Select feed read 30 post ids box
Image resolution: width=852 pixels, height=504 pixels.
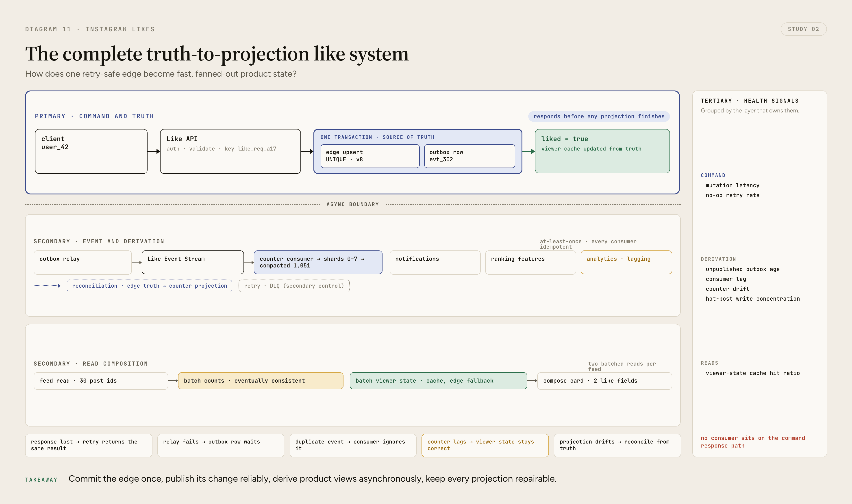click(101, 381)
